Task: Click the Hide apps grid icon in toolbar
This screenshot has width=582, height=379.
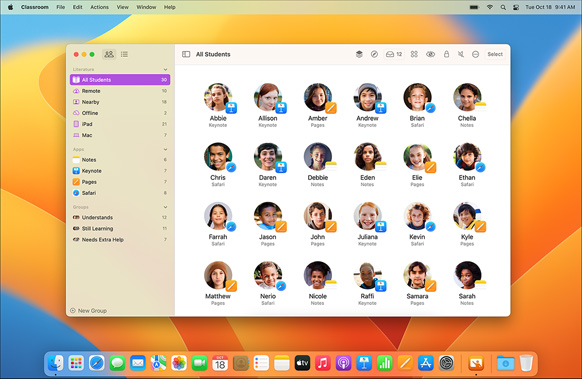Action: coord(414,54)
